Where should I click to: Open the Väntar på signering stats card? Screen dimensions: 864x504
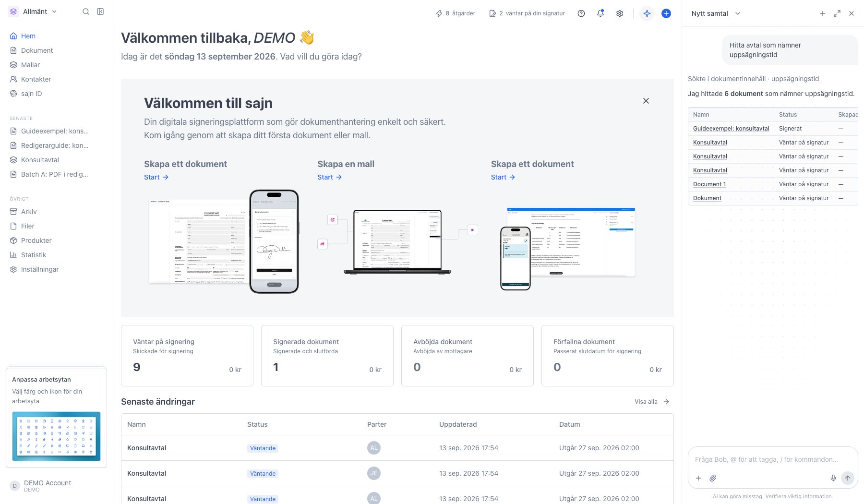187,356
